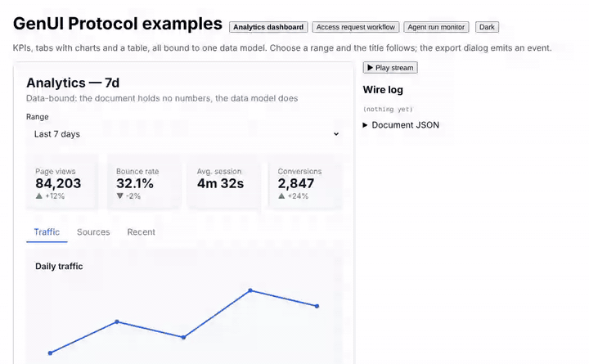Viewport: 589px width, 364px height.
Task: Click the Page views value 84,203
Action: coord(58,183)
